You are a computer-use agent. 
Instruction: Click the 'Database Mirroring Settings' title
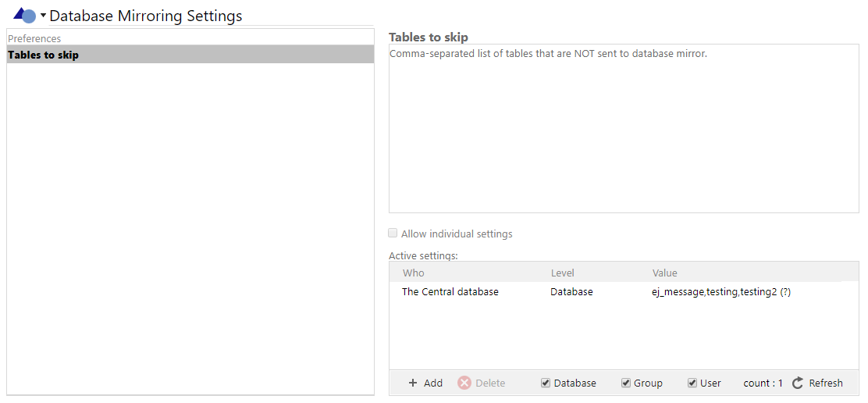(146, 16)
